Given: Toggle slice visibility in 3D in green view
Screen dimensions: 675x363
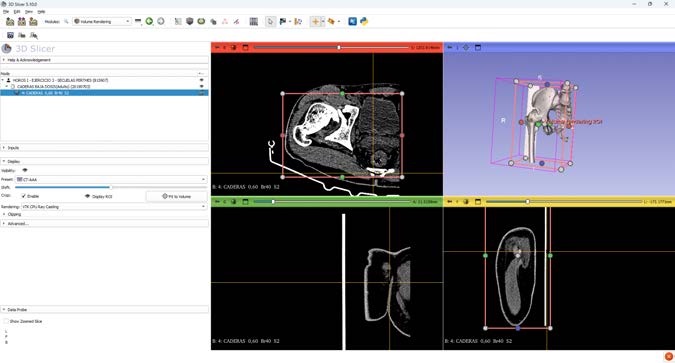Looking at the screenshot, I should (x=234, y=202).
